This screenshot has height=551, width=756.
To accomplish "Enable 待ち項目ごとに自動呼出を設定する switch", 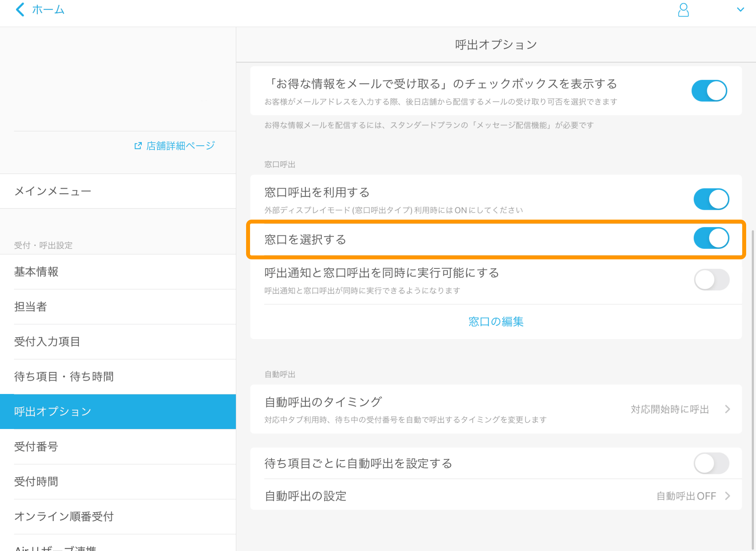I will [711, 463].
